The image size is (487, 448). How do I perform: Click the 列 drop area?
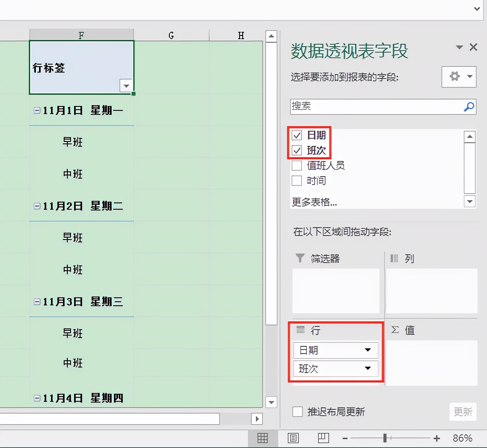tap(432, 291)
